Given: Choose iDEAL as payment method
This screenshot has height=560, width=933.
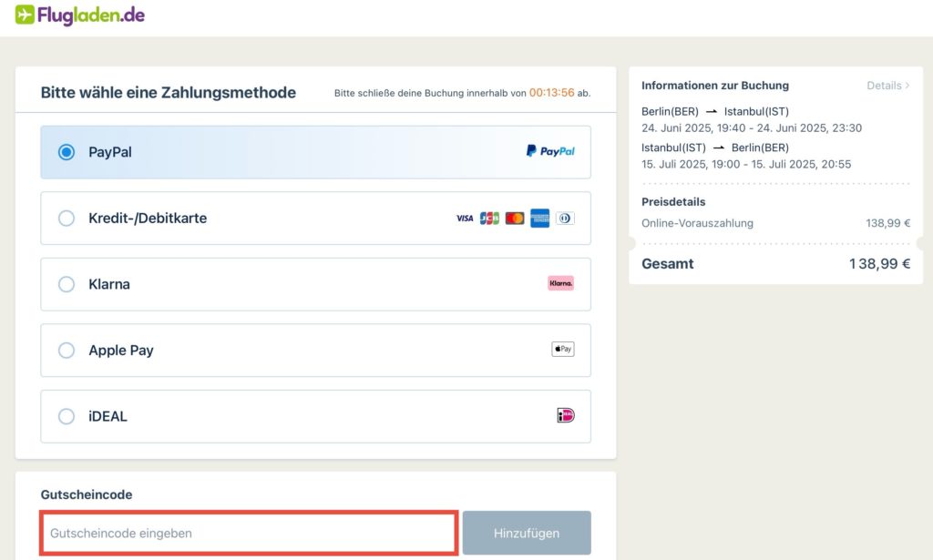Looking at the screenshot, I should (67, 416).
